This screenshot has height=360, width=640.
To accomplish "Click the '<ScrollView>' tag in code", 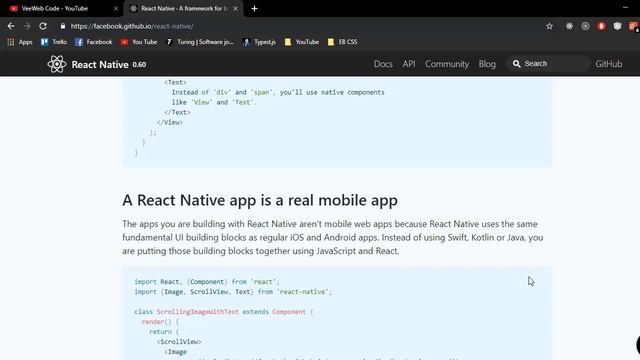I will point(179,342).
